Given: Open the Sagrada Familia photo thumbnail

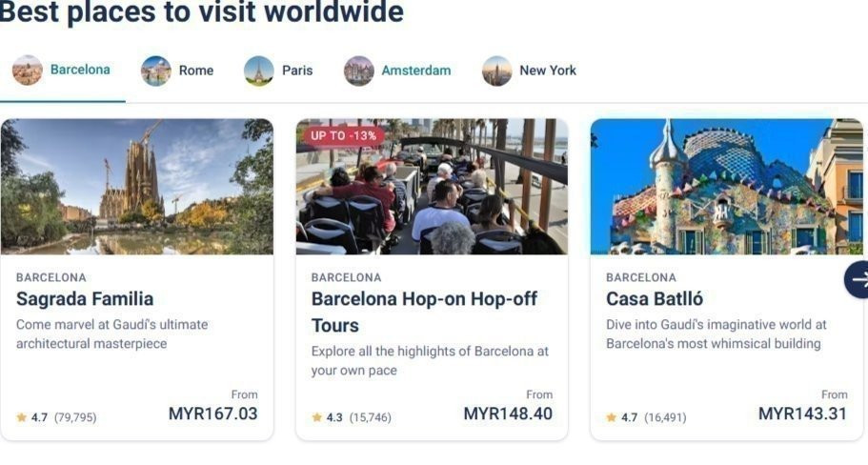Looking at the screenshot, I should point(137,187).
